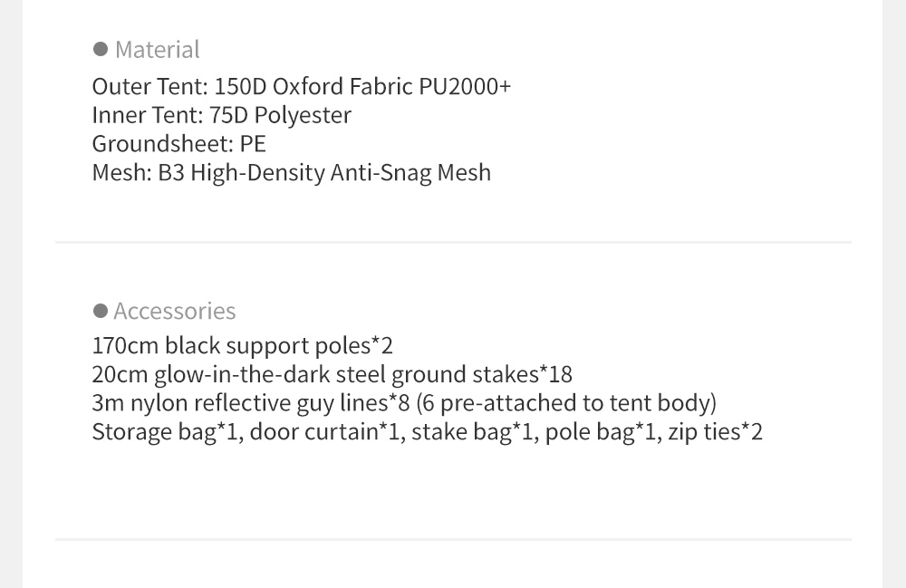Click the "Storage bag*1" item
The height and width of the screenshot is (588, 906).
click(165, 431)
